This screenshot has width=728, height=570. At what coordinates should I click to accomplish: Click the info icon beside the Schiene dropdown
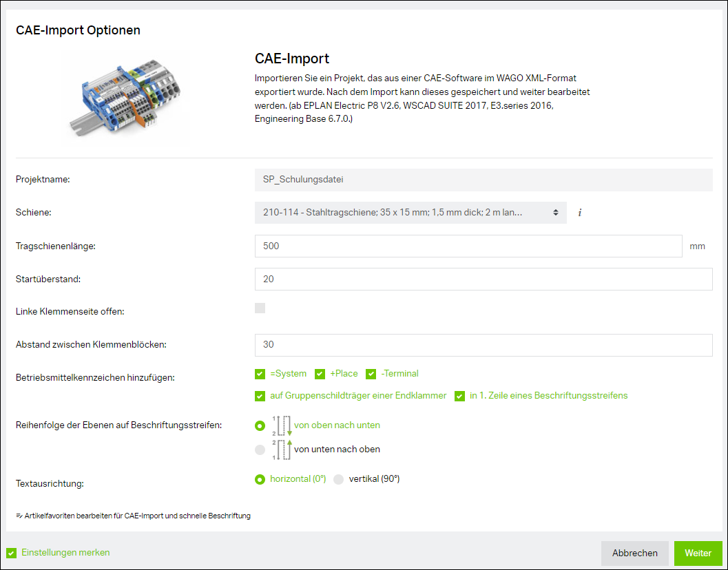tap(579, 213)
